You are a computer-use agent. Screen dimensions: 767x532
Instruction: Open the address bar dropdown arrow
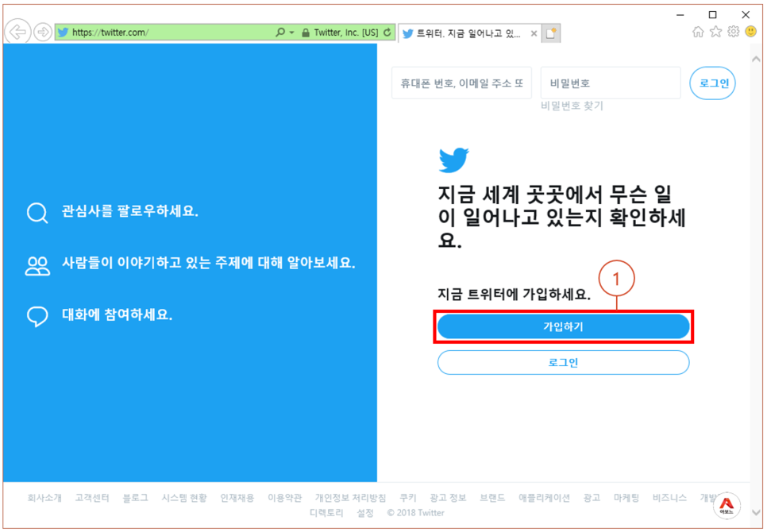[292, 33]
